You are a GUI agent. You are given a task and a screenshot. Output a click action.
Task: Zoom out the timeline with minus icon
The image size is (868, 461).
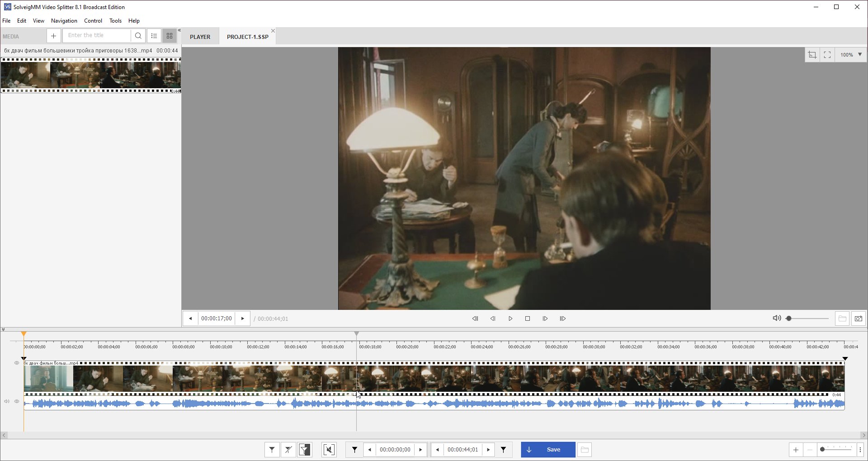pyautogui.click(x=810, y=450)
